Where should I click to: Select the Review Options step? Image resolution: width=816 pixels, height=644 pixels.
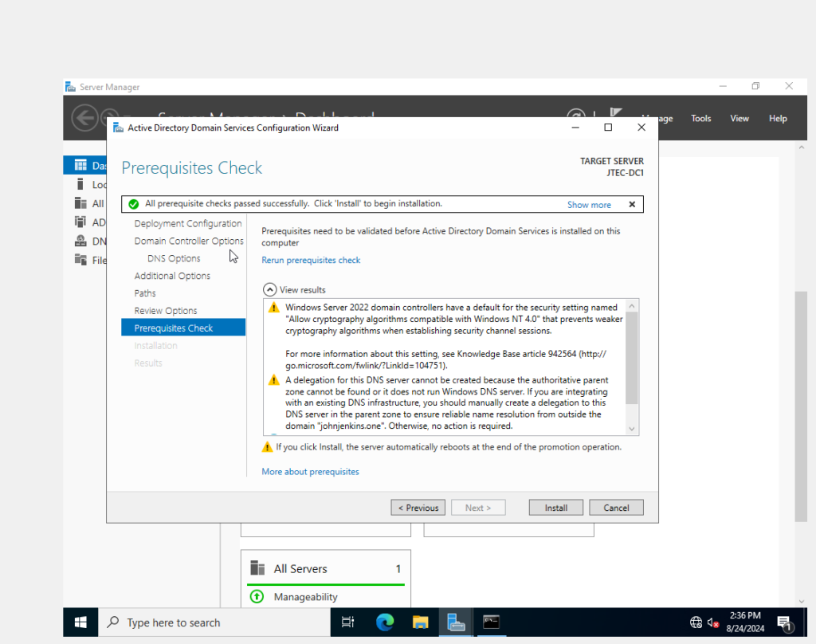(166, 311)
